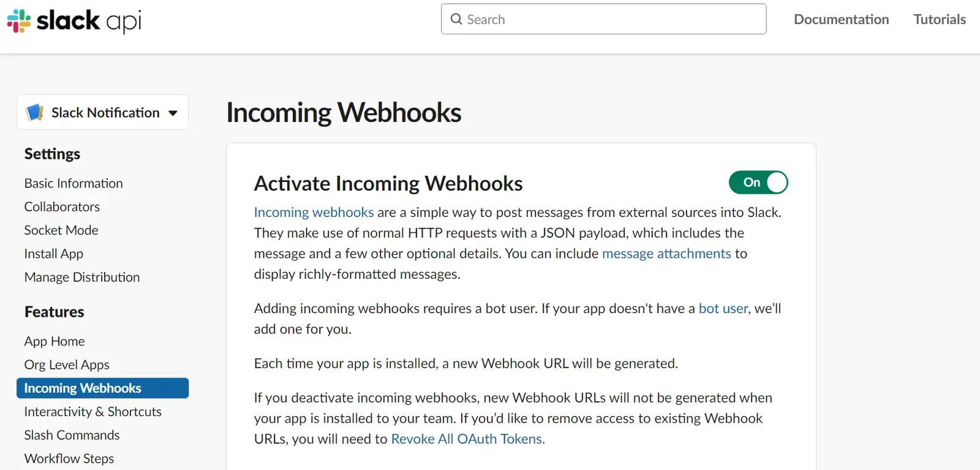This screenshot has width=980, height=470.
Task: Click into the Search field
Action: 603,19
